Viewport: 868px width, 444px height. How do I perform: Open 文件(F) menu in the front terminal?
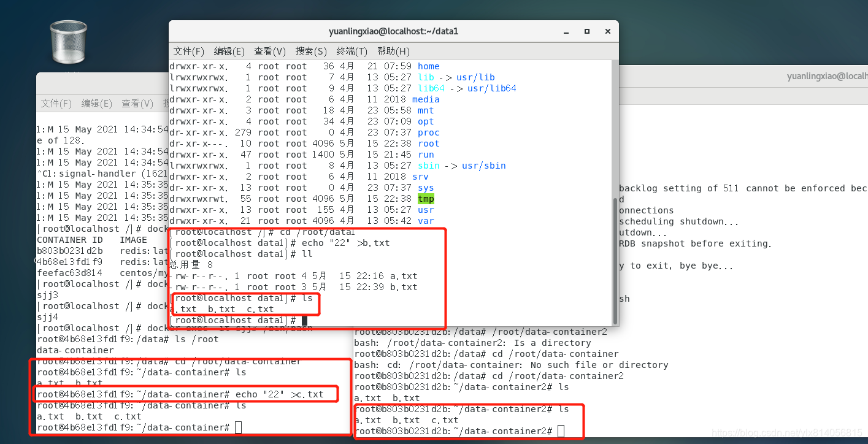[189, 51]
